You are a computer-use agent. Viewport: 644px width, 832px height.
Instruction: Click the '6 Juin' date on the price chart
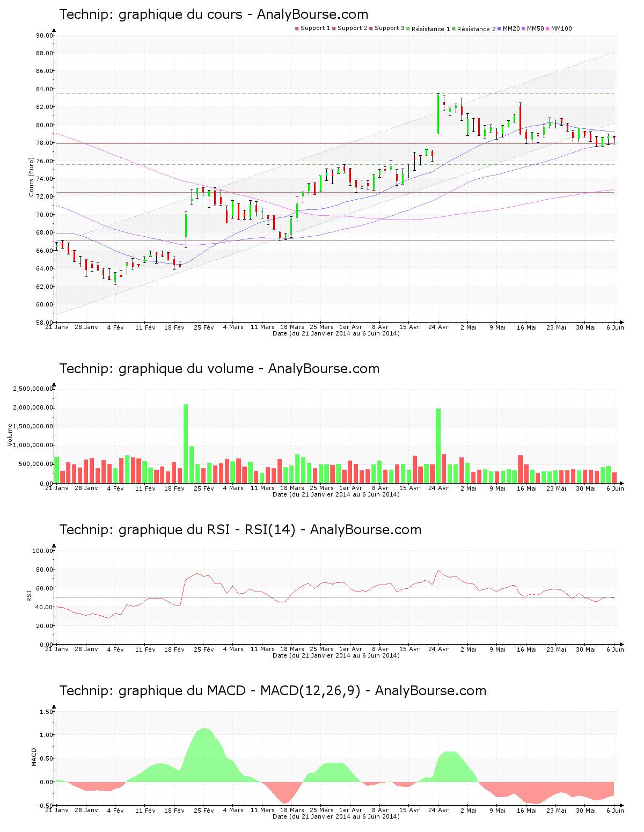coord(615,327)
